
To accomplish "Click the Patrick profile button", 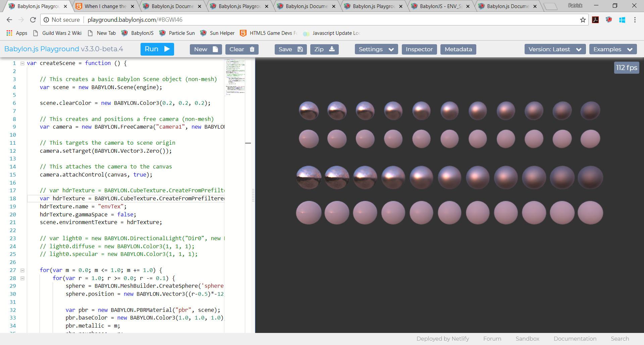I will [575, 5].
